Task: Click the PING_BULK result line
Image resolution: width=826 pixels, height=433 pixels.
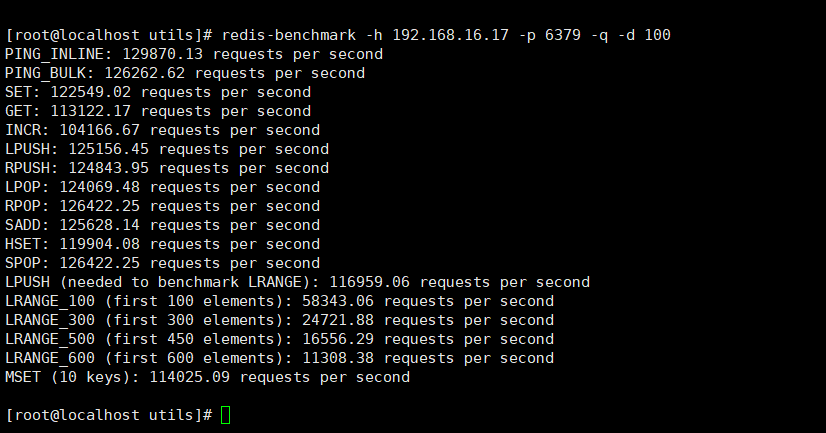Action: point(185,73)
